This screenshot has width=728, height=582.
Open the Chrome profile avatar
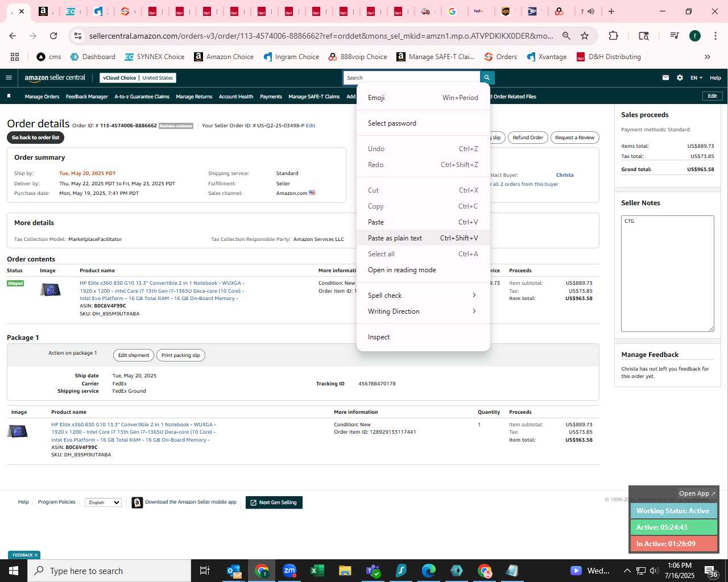[x=695, y=36]
